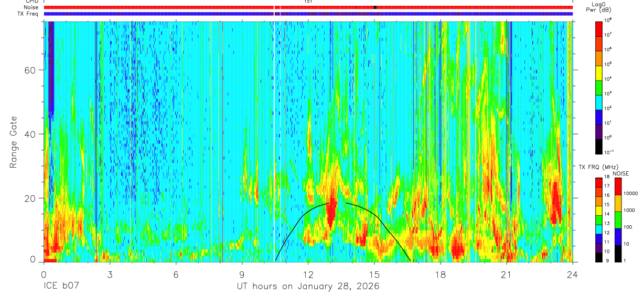644x297 pixels.
Task: Click the x-axis tick label '3'
Action: (110, 274)
